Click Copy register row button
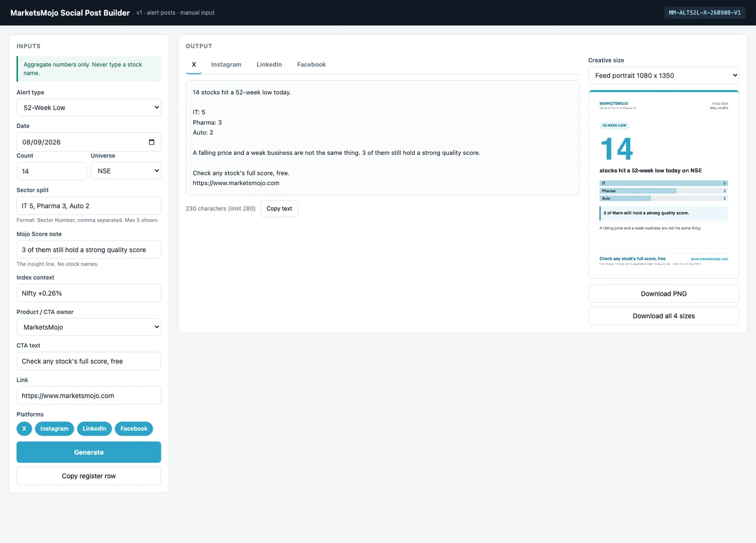756x543 pixels. tap(89, 476)
